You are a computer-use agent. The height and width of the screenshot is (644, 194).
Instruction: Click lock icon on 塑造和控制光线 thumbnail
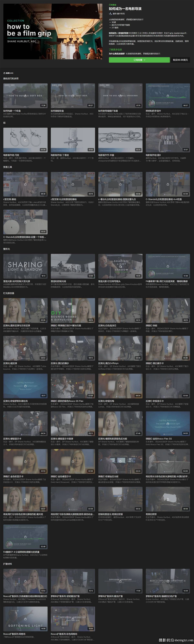(73, 266)
